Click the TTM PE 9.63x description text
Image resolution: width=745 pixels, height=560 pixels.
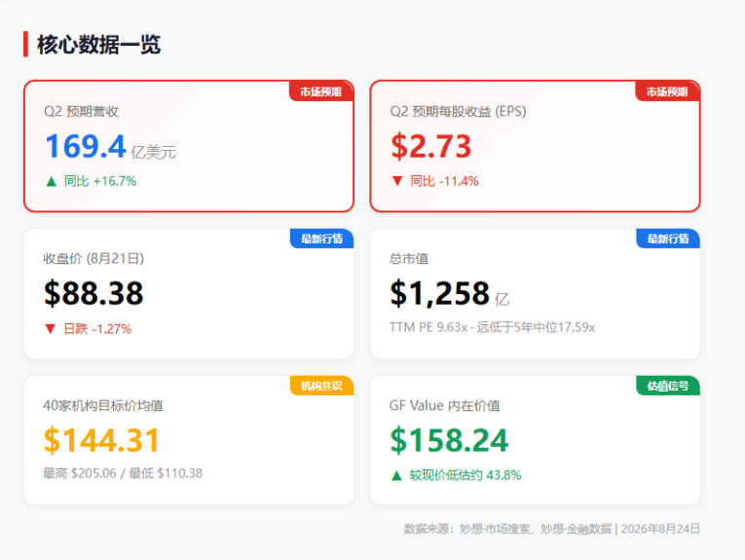(492, 327)
